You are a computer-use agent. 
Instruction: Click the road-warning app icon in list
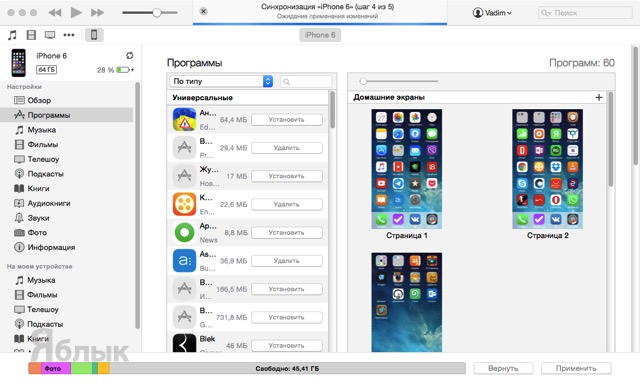pyautogui.click(x=184, y=119)
